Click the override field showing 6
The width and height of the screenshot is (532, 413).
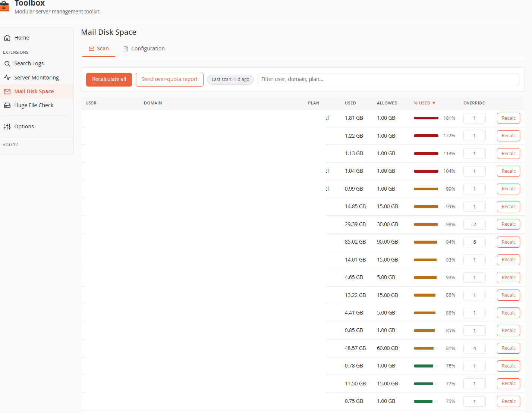click(x=475, y=242)
